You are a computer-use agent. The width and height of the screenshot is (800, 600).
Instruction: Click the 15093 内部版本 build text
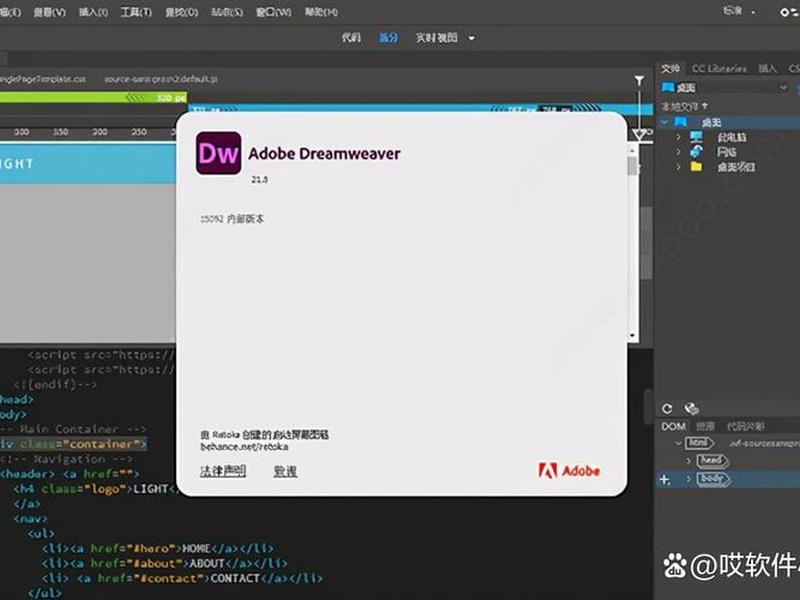[232, 219]
